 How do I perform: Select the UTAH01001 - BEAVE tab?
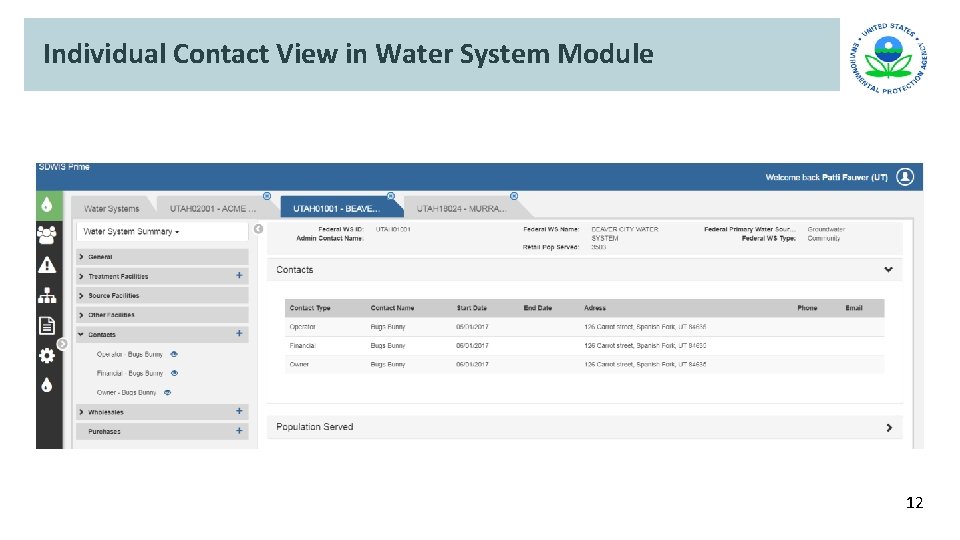click(337, 209)
